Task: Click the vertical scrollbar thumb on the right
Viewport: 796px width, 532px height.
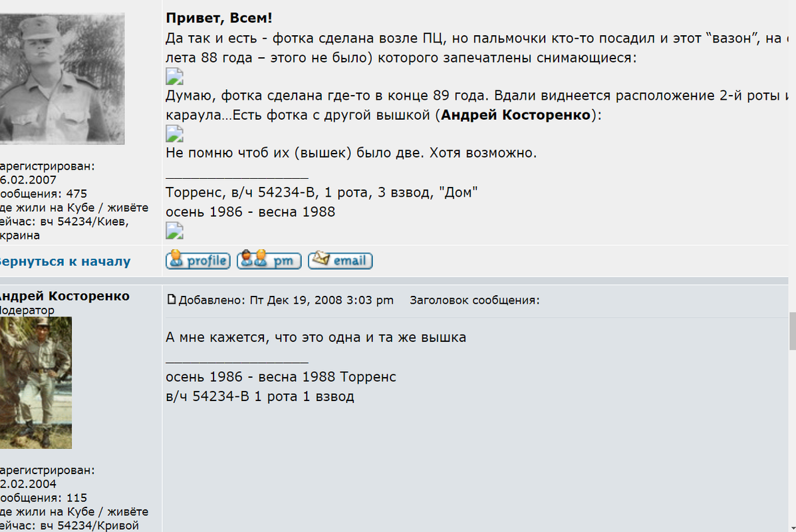Action: point(793,331)
